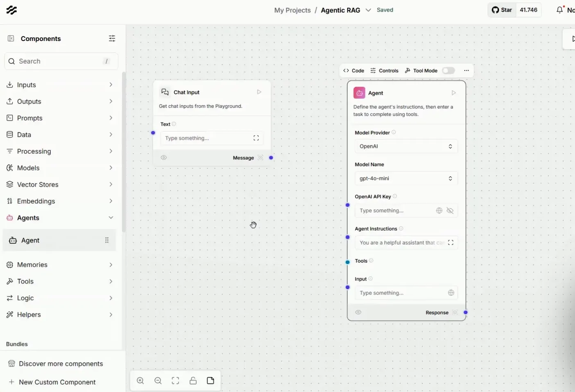The height and width of the screenshot is (392, 575).
Task: Inspect Agent output eye icon
Action: (358, 312)
